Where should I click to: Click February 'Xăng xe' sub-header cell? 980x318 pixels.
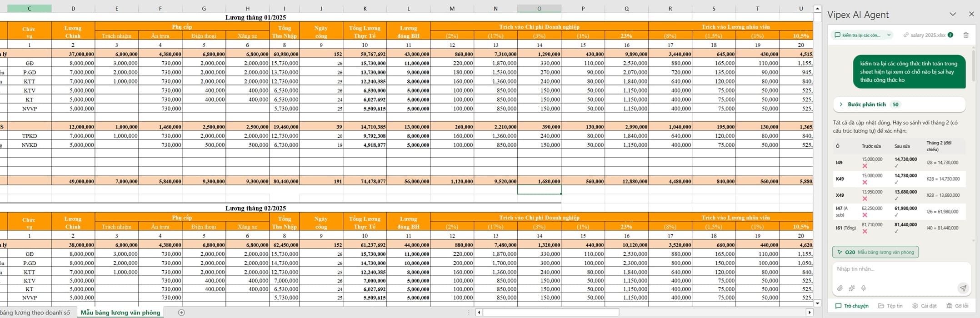(247, 227)
